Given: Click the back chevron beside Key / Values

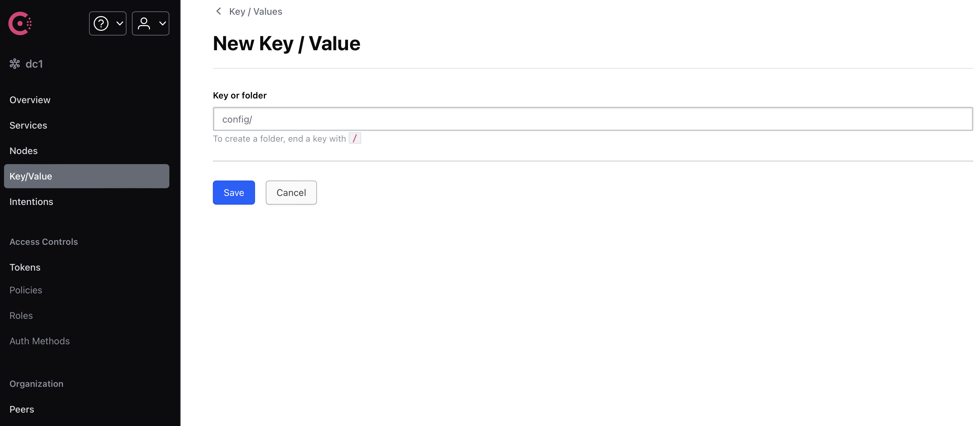Looking at the screenshot, I should pos(218,11).
